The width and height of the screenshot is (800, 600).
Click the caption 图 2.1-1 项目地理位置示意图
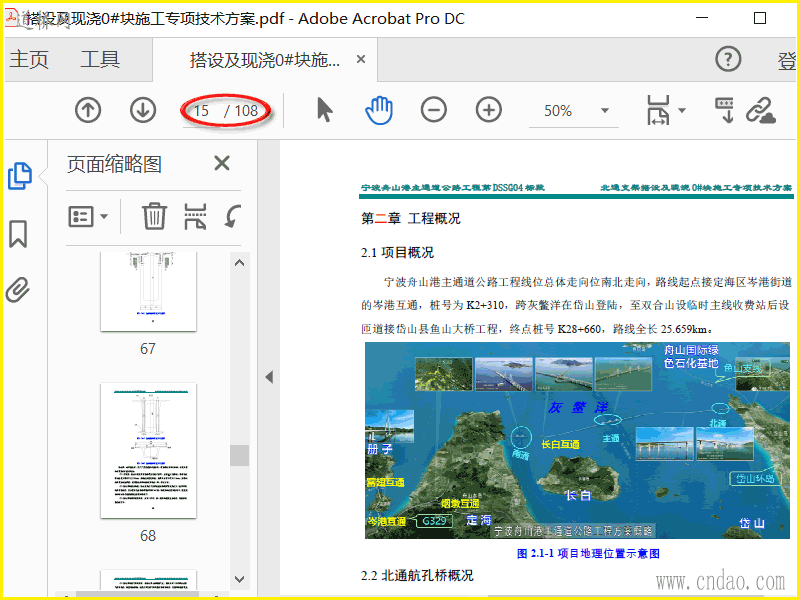[x=588, y=554]
